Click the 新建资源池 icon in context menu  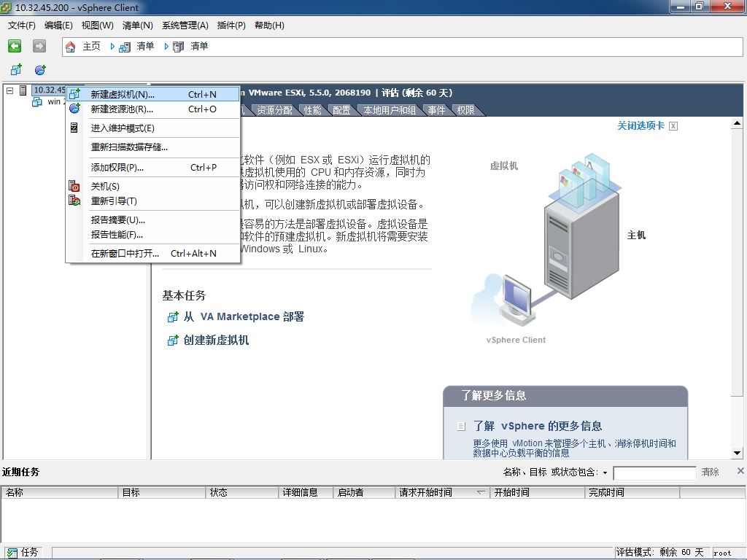[74, 109]
